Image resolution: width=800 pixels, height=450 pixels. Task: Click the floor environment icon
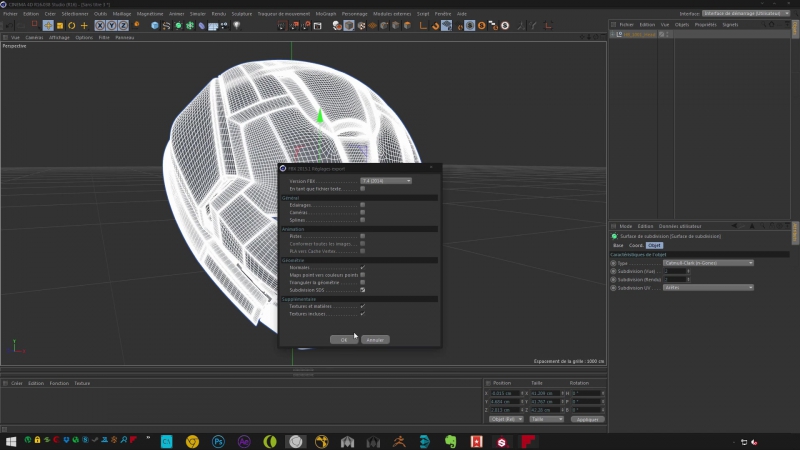point(213,26)
